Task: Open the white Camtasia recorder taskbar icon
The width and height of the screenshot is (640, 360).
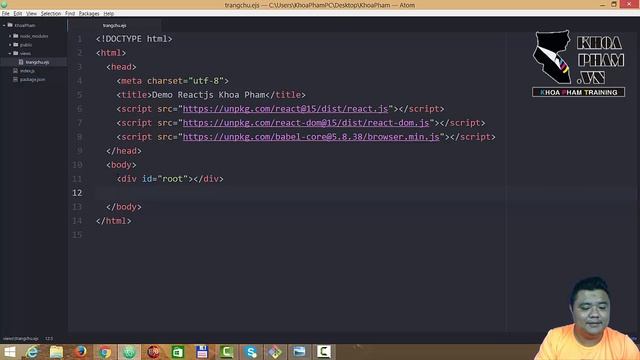Action: click(x=324, y=352)
